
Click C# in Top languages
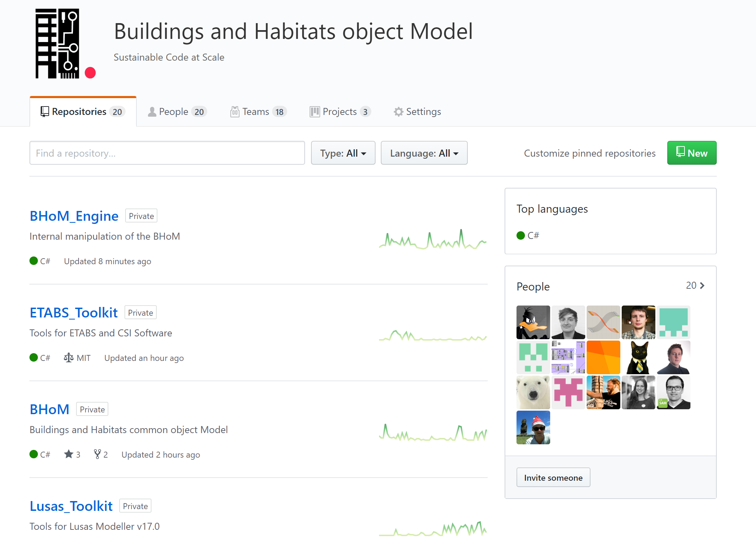533,235
